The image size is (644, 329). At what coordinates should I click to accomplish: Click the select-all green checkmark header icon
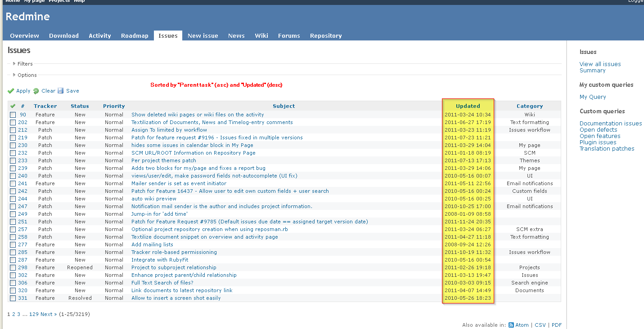[13, 106]
